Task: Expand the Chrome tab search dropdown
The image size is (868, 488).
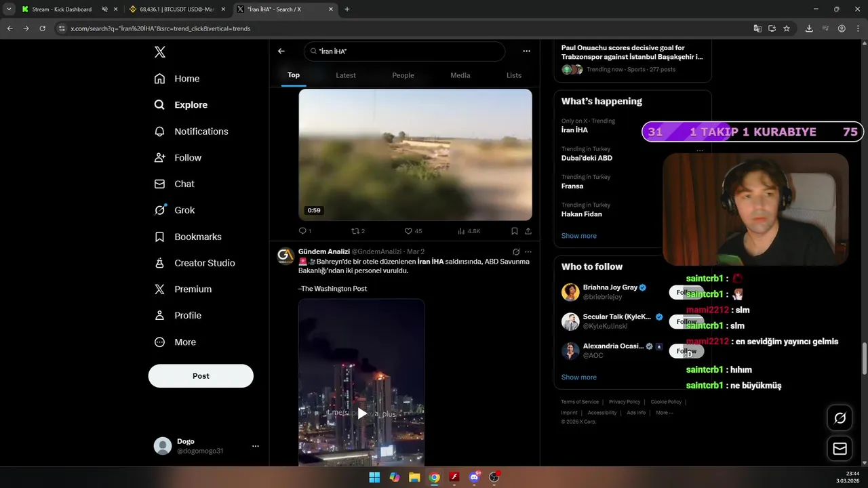Action: coord(9,9)
